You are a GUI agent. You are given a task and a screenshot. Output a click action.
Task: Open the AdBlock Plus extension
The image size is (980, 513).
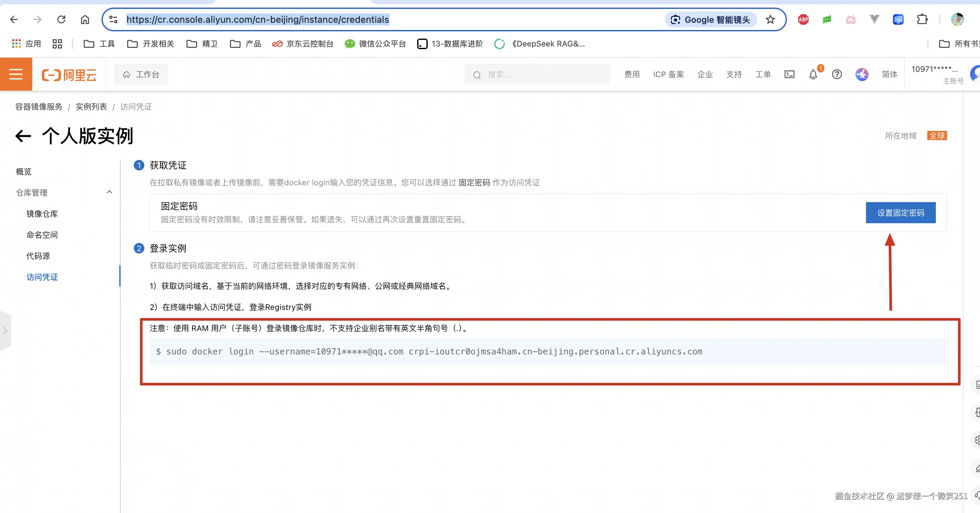(x=803, y=19)
